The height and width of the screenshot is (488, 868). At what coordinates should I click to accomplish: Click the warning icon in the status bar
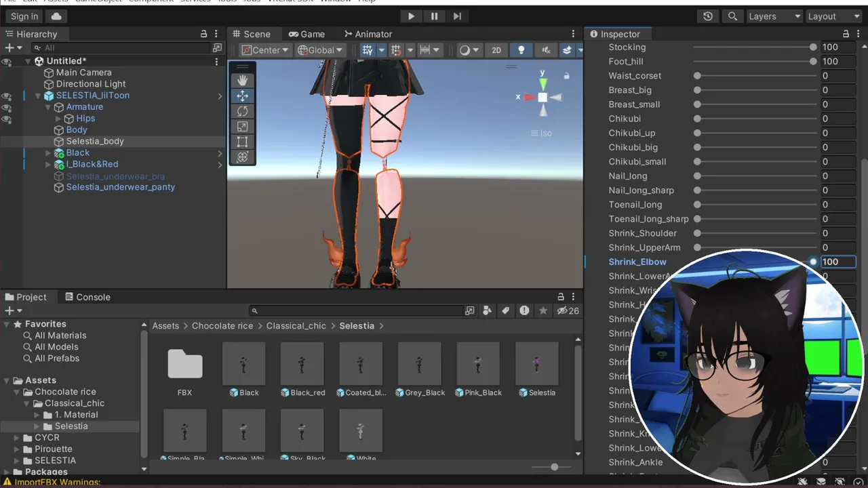[x=7, y=483]
